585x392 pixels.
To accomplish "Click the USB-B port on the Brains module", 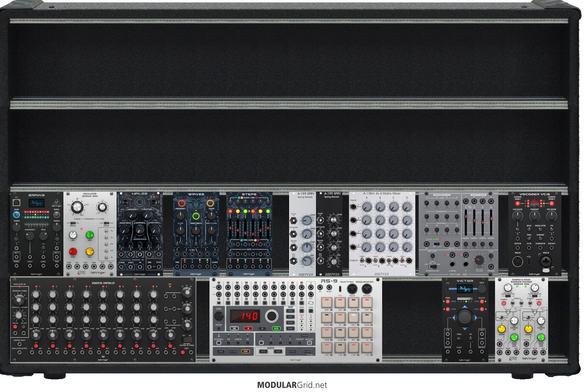I will pos(17,202).
